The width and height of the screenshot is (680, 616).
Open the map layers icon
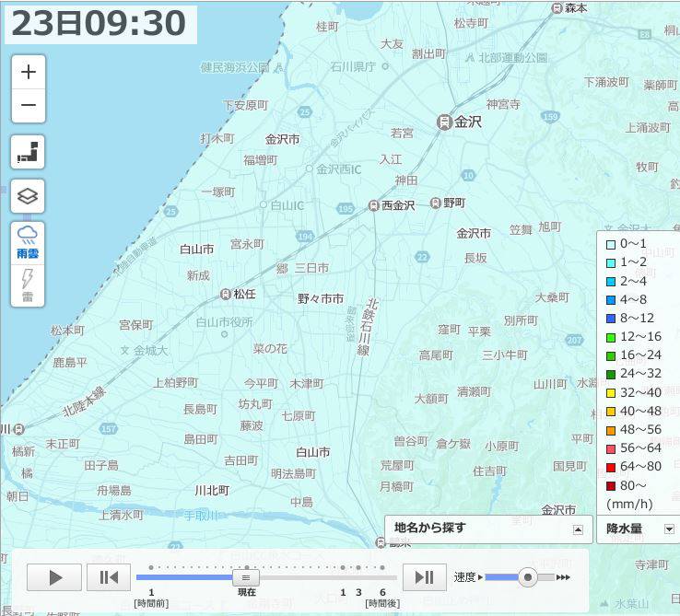click(x=28, y=196)
